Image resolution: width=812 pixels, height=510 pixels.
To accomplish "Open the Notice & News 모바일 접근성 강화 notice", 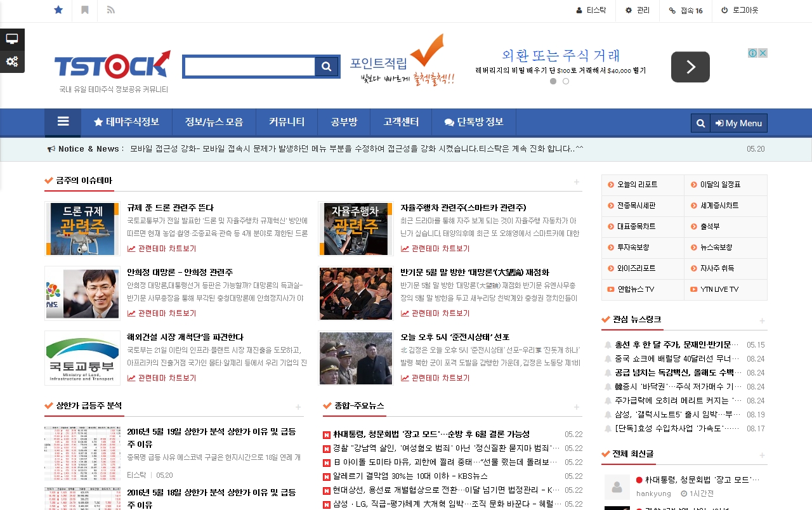I will point(357,149).
